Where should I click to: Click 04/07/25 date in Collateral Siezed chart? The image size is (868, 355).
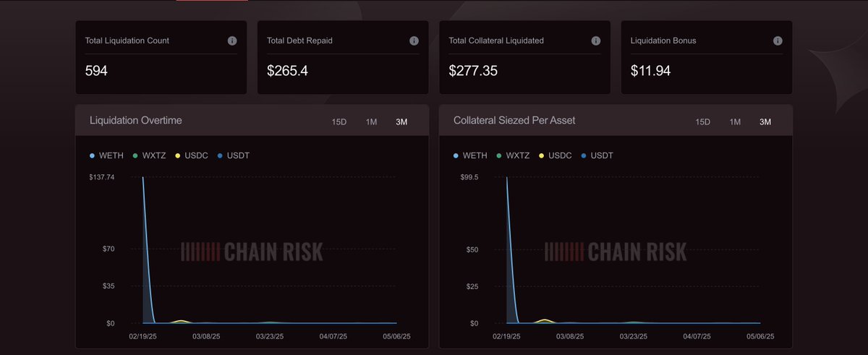point(697,337)
